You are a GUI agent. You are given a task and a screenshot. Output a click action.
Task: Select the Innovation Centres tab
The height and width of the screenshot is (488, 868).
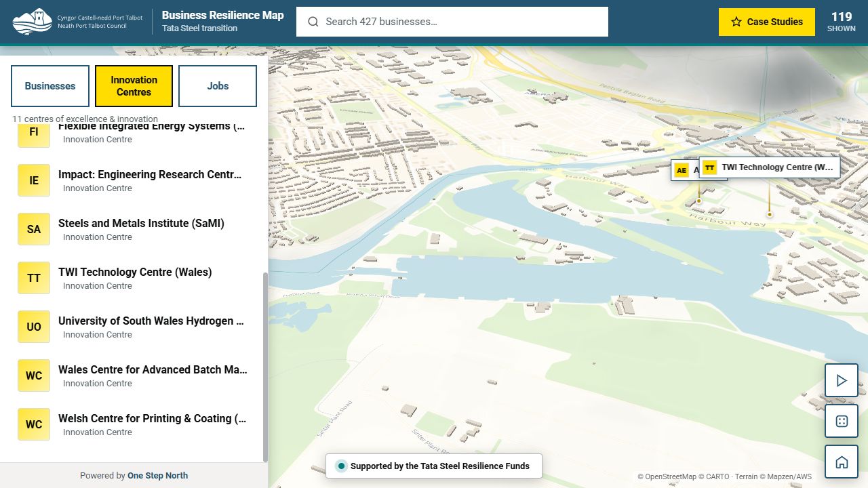coord(134,86)
